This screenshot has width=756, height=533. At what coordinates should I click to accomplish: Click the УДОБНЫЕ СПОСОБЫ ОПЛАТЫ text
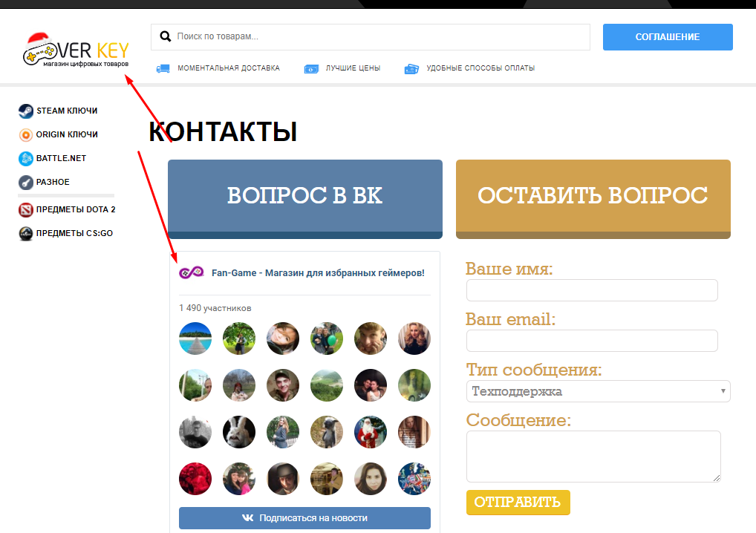[480, 68]
